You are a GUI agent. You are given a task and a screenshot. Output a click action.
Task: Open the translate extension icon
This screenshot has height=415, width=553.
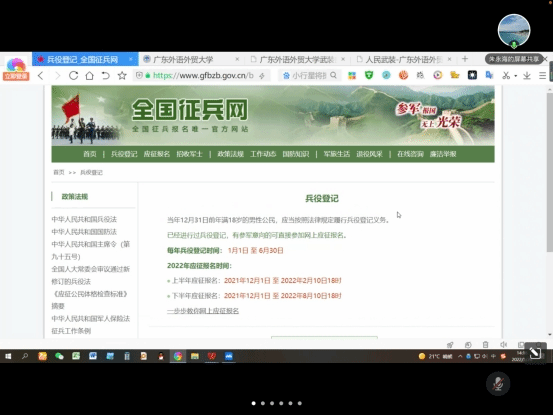click(x=489, y=75)
